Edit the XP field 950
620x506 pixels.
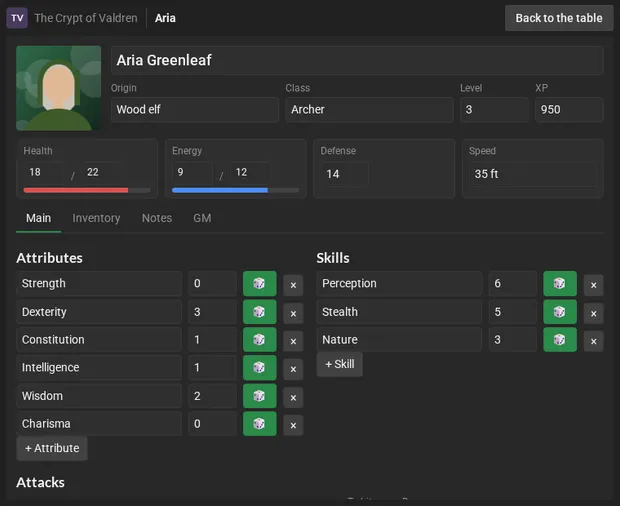coord(569,110)
